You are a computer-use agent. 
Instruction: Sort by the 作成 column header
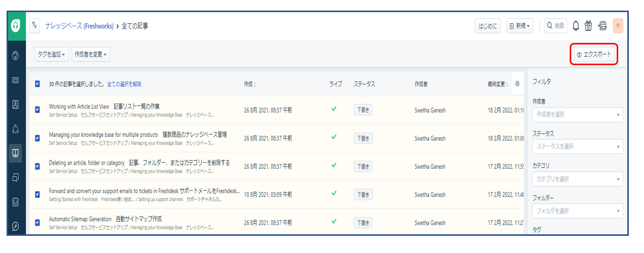[250, 84]
